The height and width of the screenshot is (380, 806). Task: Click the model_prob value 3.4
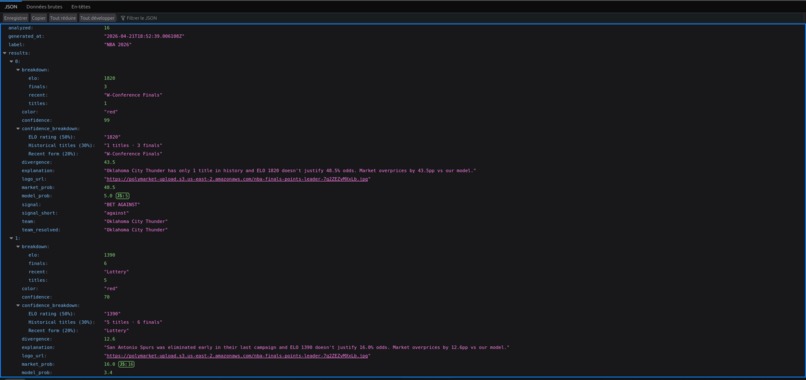tap(108, 373)
